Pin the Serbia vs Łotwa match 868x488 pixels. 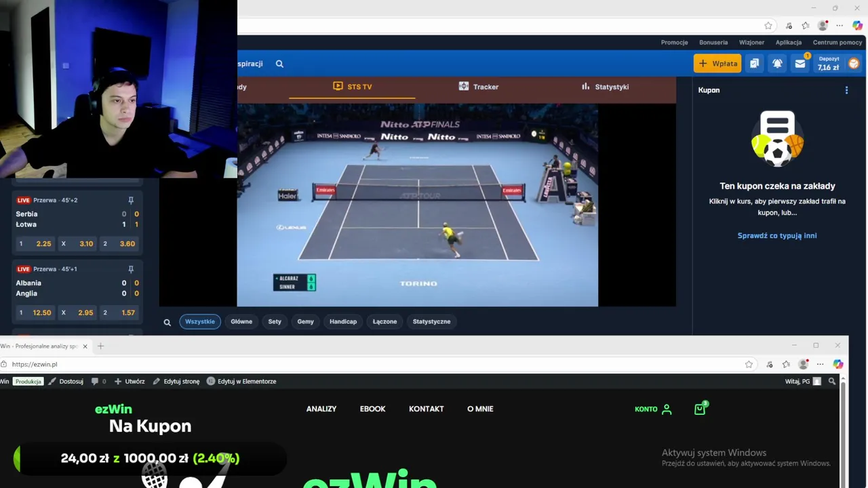point(131,201)
